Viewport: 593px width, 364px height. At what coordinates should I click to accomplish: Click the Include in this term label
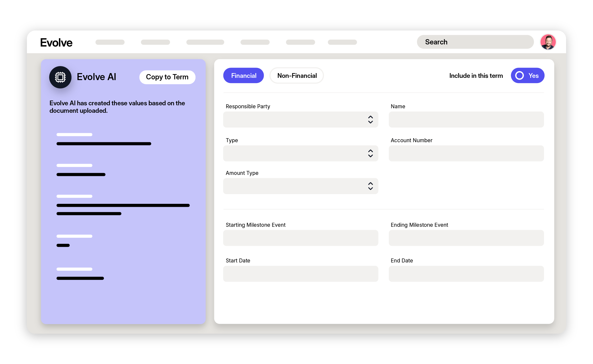[476, 75]
